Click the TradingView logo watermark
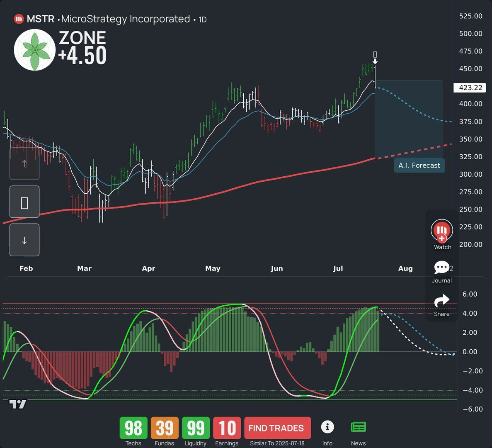Image resolution: width=492 pixels, height=448 pixels. pos(17,404)
